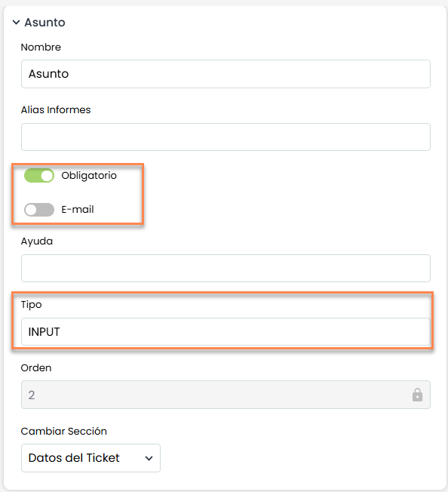
Task: Click the locked Orden field
Action: pyautogui.click(x=226, y=395)
